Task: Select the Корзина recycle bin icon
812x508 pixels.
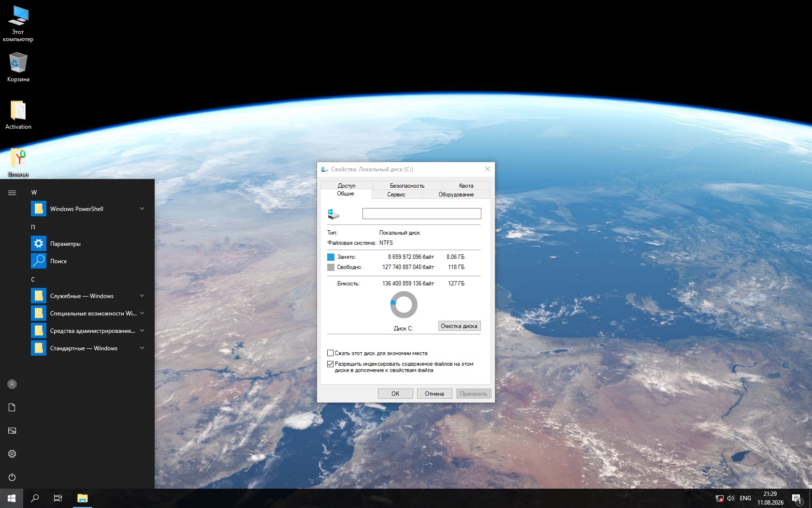Action: pos(18,67)
